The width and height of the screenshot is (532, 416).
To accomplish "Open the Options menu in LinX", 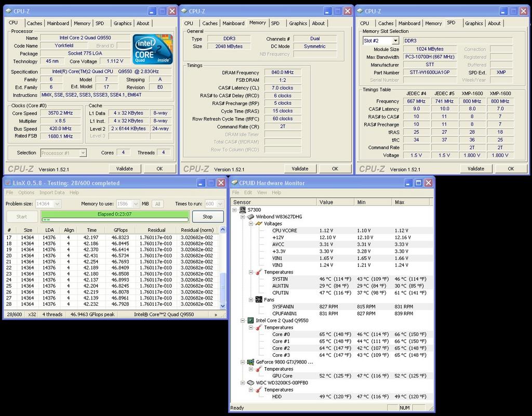I will pos(26,192).
